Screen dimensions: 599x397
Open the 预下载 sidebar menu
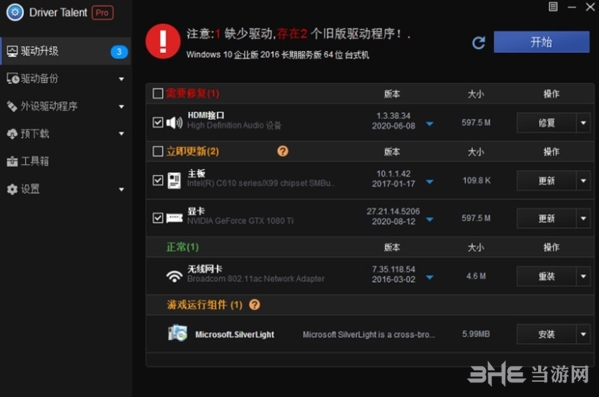coord(66,134)
